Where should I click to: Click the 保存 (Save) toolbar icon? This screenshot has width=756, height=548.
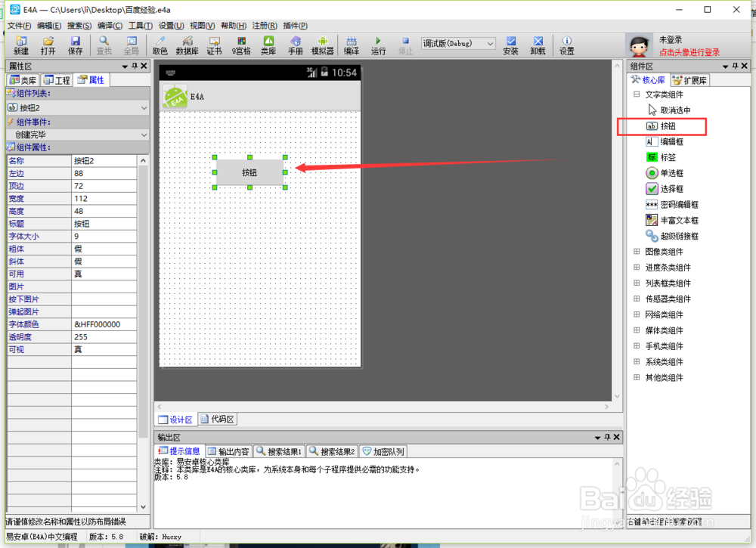(75, 45)
